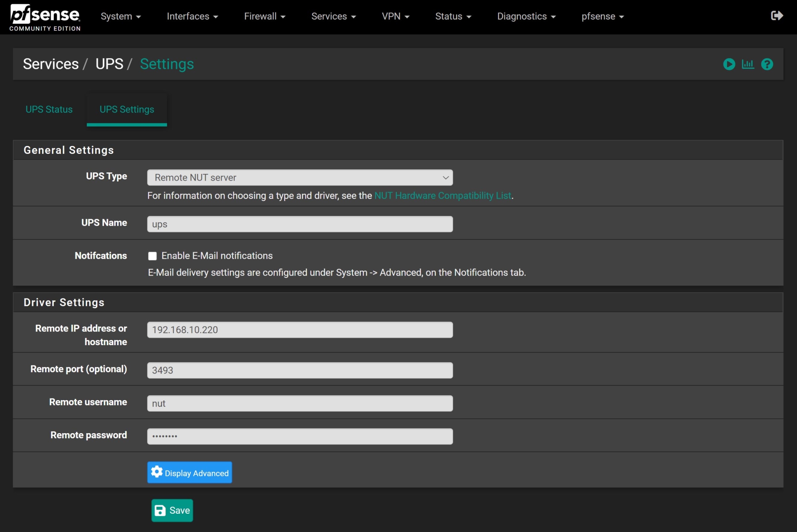Navigate to Services via the breadcrumb

pos(50,64)
